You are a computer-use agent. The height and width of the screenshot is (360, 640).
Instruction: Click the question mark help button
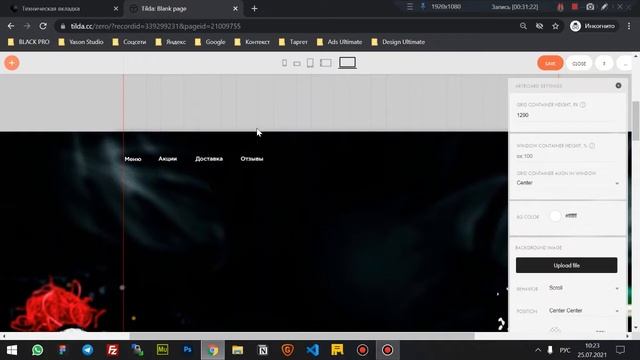coord(604,63)
